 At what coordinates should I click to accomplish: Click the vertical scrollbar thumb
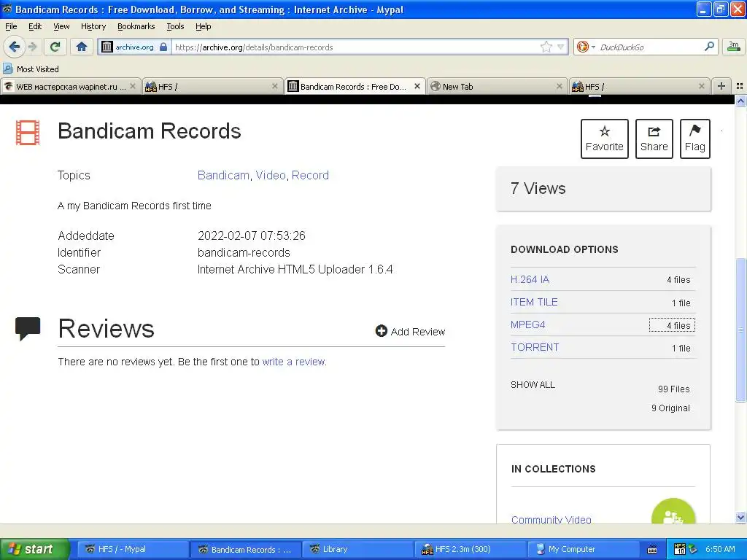point(740,330)
